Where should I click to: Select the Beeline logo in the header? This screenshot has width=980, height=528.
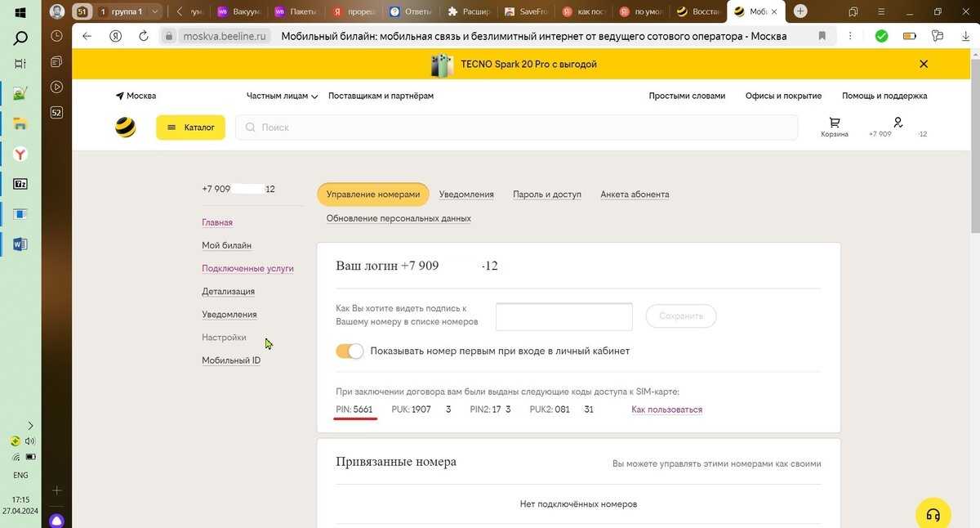[127, 128]
